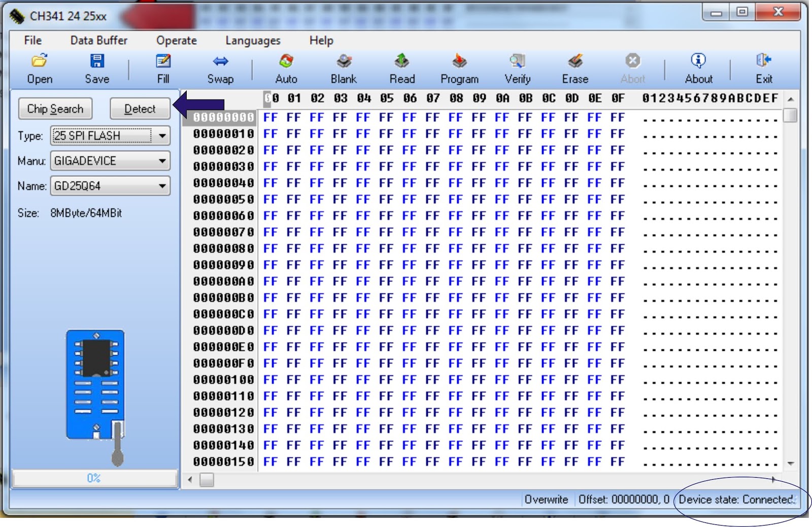Screen dimensions: 812x527
Task: Click the Program icon to flash chip
Action: click(459, 68)
